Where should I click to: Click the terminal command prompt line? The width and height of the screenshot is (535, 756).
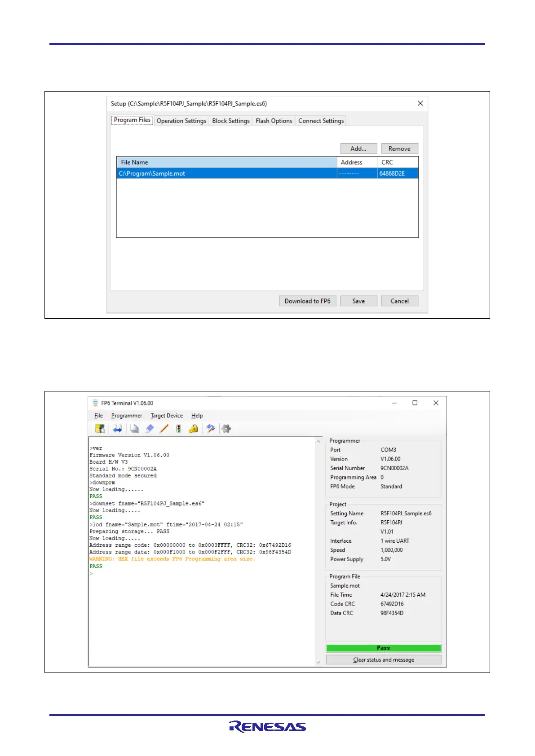91,573
